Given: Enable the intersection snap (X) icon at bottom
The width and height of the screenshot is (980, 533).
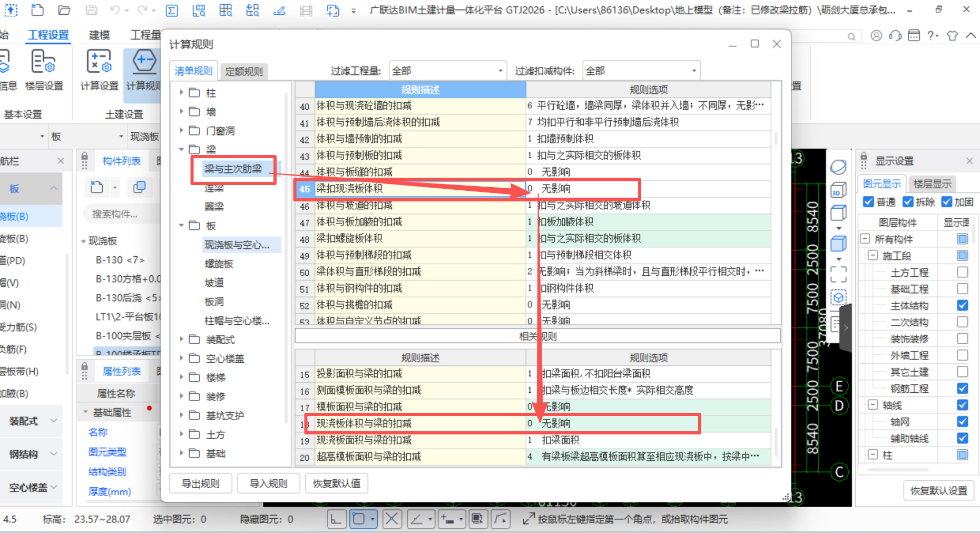Looking at the screenshot, I should pos(392,519).
